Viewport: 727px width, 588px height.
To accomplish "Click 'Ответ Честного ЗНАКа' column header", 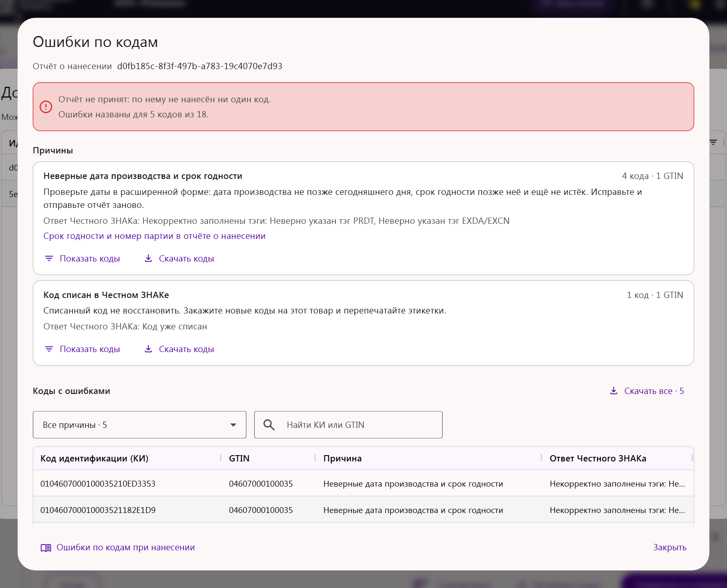I will (x=598, y=458).
